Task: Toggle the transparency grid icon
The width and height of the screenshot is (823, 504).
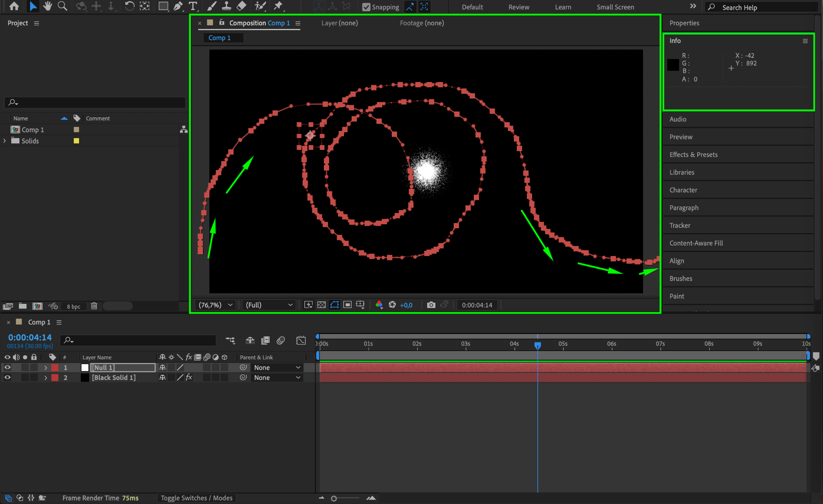Action: tap(321, 305)
